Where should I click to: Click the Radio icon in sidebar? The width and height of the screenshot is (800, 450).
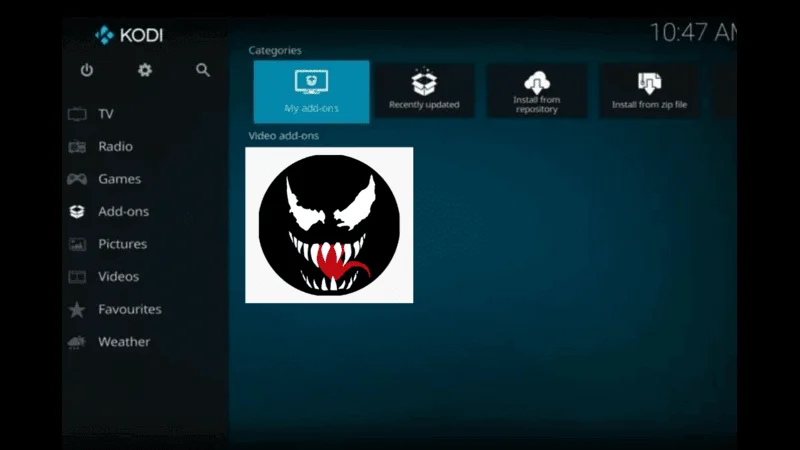click(77, 146)
